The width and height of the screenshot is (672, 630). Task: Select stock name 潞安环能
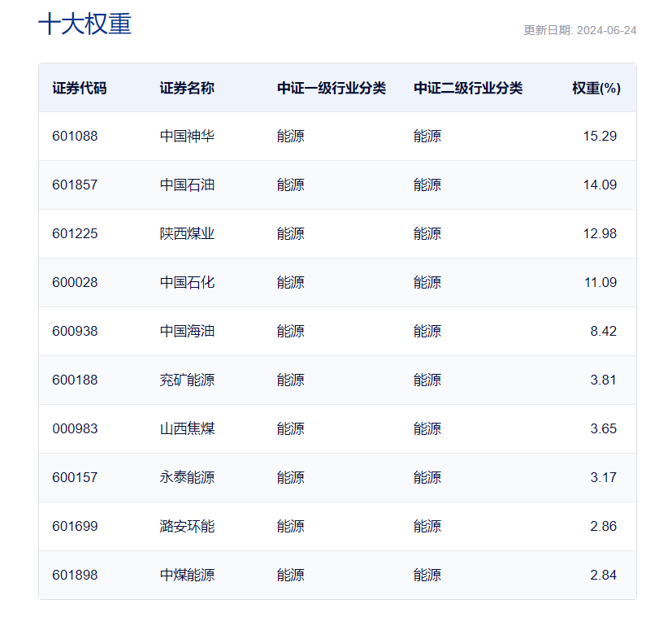tap(187, 527)
